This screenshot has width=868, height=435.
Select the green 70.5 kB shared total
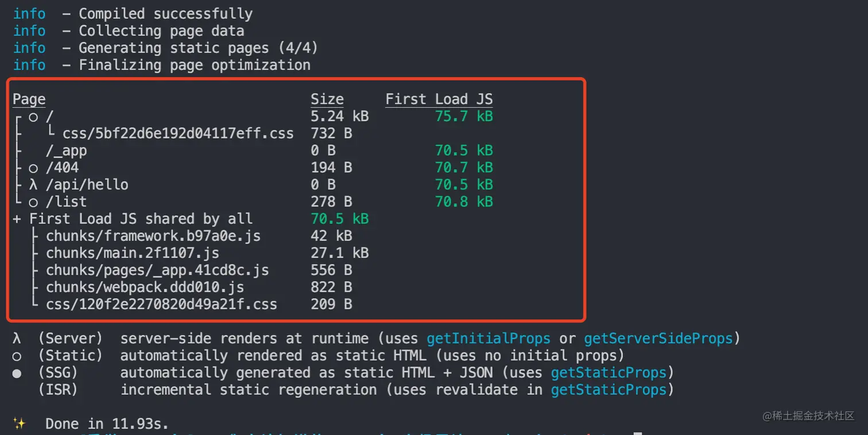[x=340, y=219]
